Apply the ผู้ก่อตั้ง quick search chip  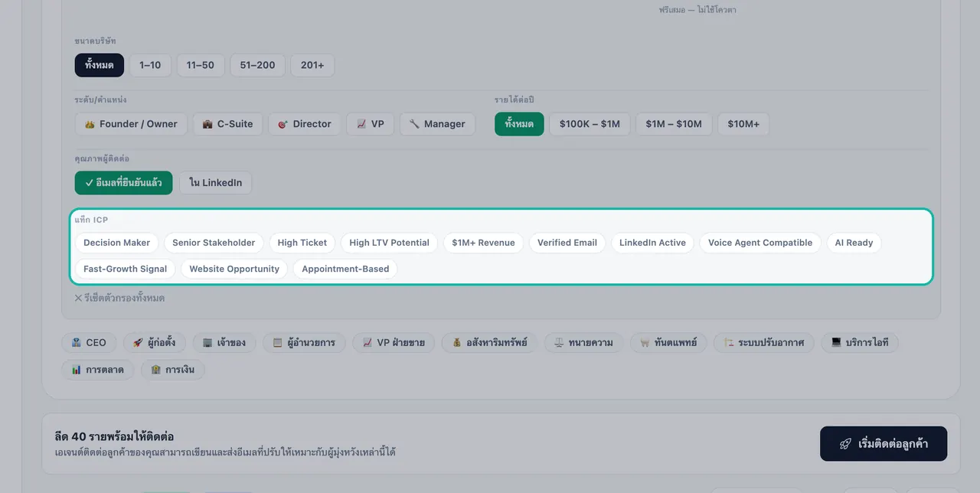point(154,342)
